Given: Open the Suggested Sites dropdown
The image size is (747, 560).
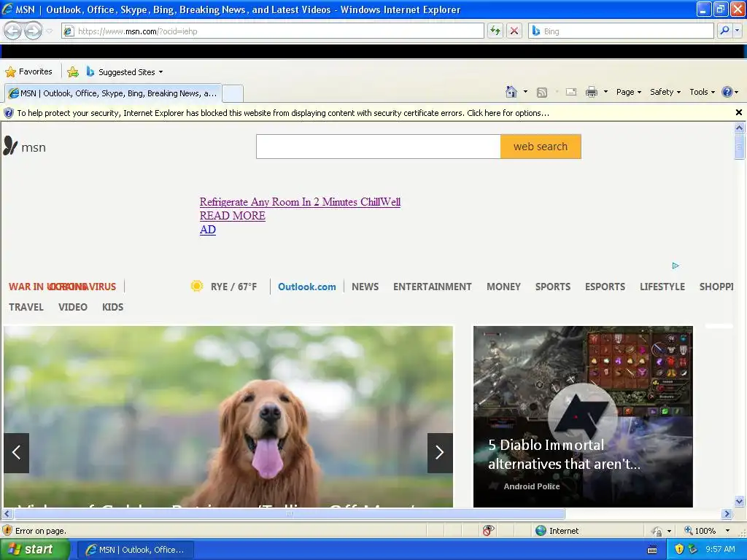Looking at the screenshot, I should (x=125, y=72).
